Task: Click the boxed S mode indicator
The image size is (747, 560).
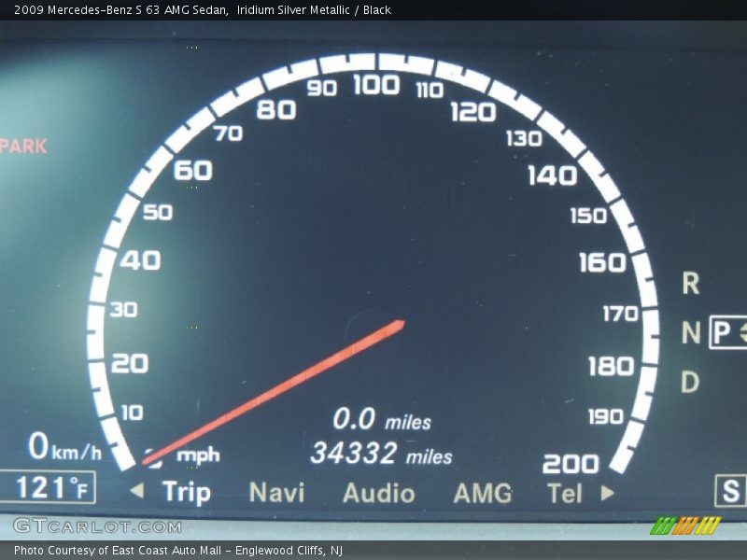Action: pos(730,491)
